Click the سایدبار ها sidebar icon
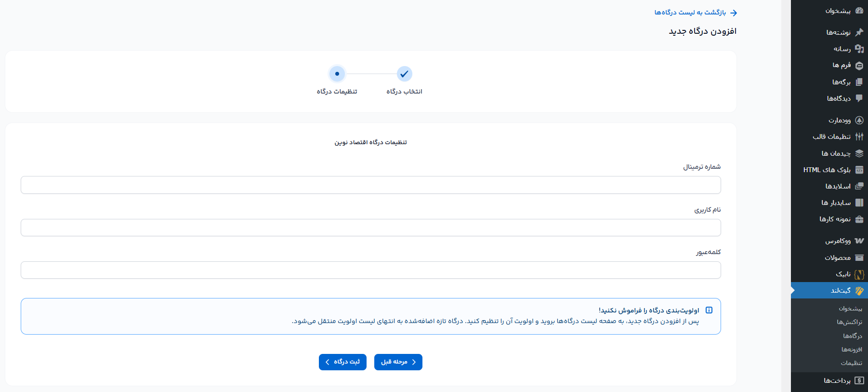Viewport: 868px width, 392px height. tap(859, 203)
